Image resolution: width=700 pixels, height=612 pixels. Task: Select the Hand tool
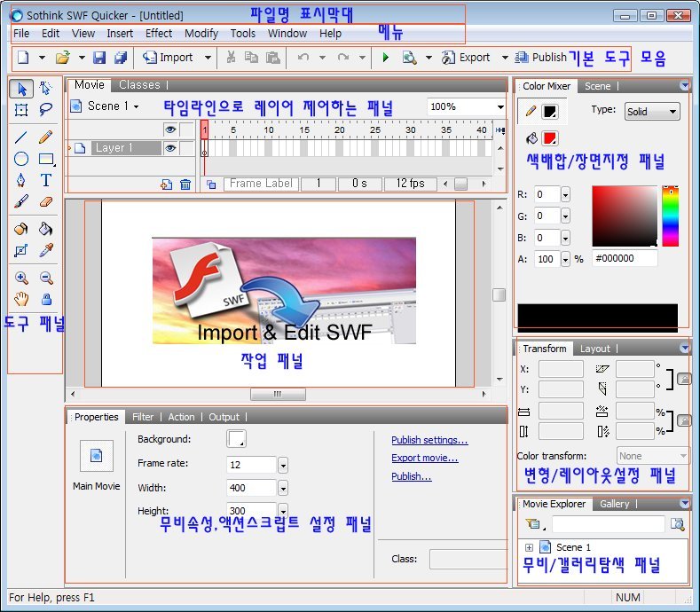coord(21,299)
